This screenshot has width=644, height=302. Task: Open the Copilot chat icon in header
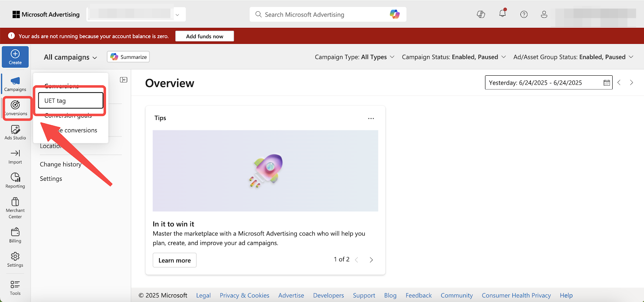tap(481, 14)
